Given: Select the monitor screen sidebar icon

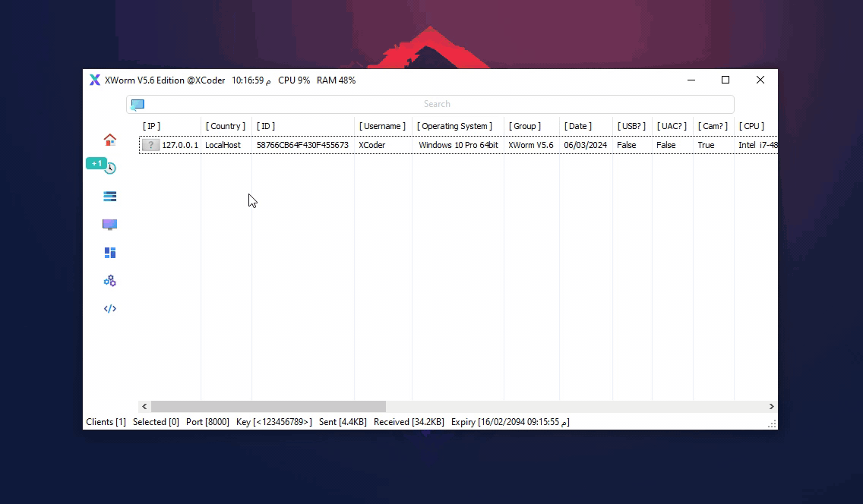Looking at the screenshot, I should (109, 224).
